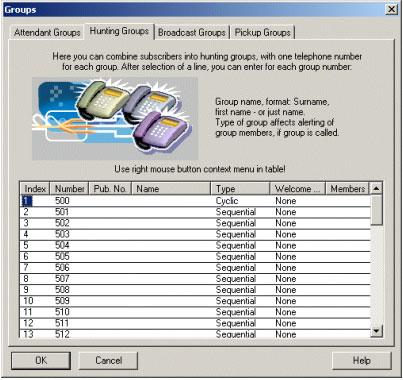Sort by the Number column header
Image resolution: width=403 pixels, height=380 pixels.
click(x=69, y=189)
